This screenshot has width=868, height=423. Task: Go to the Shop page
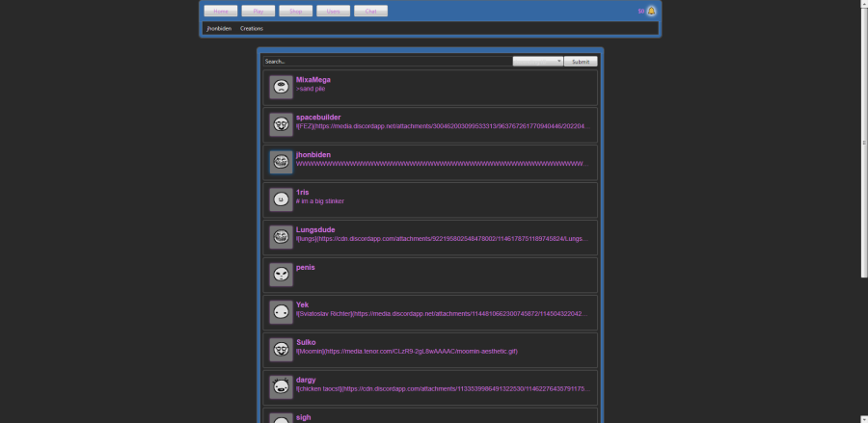[x=295, y=12]
